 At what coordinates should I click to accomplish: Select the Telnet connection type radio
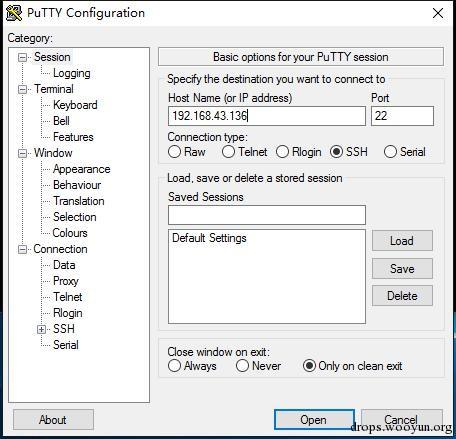pyautogui.click(x=228, y=152)
